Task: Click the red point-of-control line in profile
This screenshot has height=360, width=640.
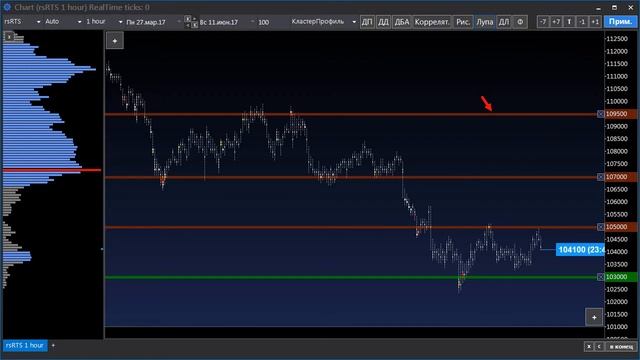Action: tap(52, 170)
